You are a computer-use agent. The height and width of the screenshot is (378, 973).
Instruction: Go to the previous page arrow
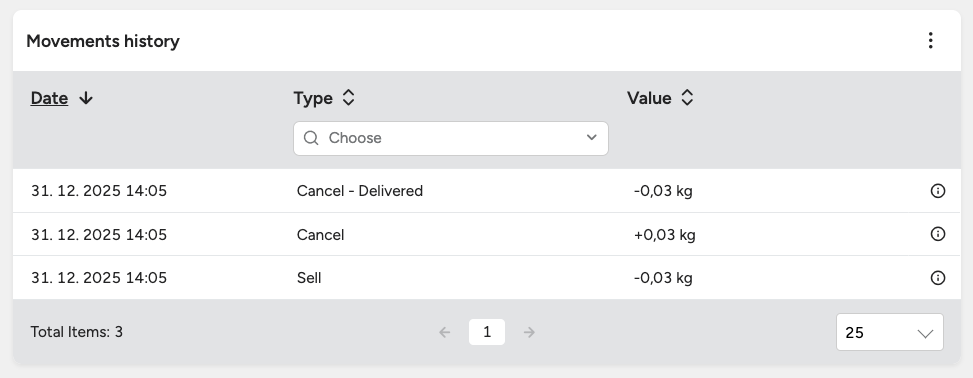click(444, 332)
